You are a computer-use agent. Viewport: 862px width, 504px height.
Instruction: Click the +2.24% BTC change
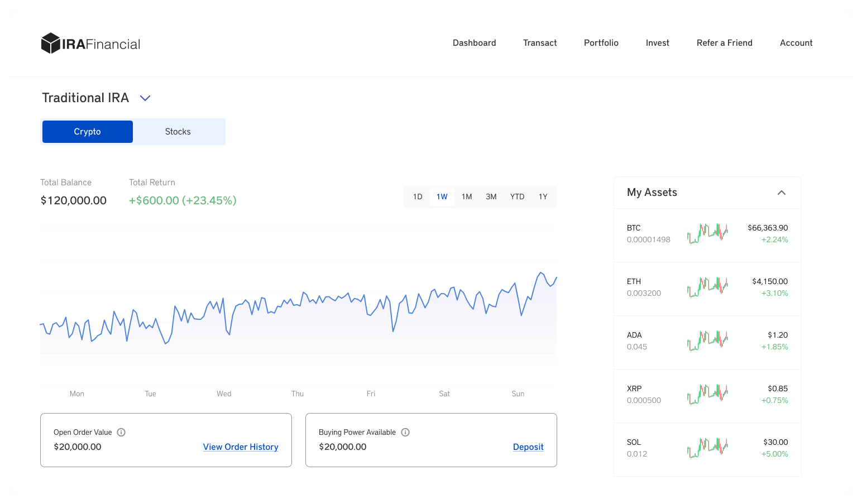(x=774, y=239)
